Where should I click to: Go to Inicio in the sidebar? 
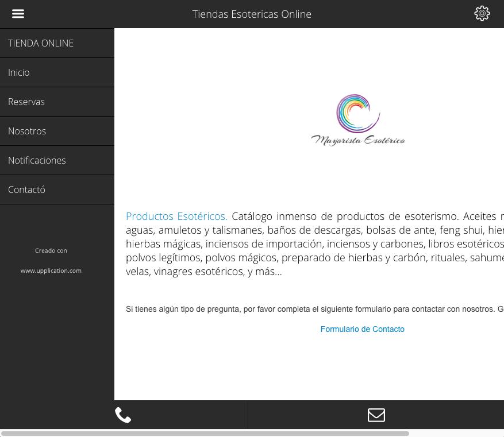(57, 72)
